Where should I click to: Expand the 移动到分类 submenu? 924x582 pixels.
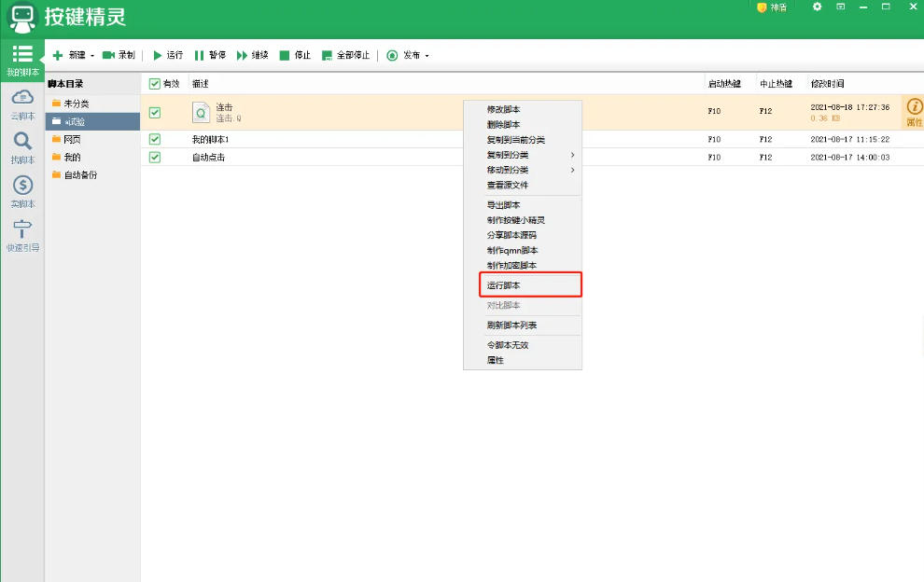523,170
